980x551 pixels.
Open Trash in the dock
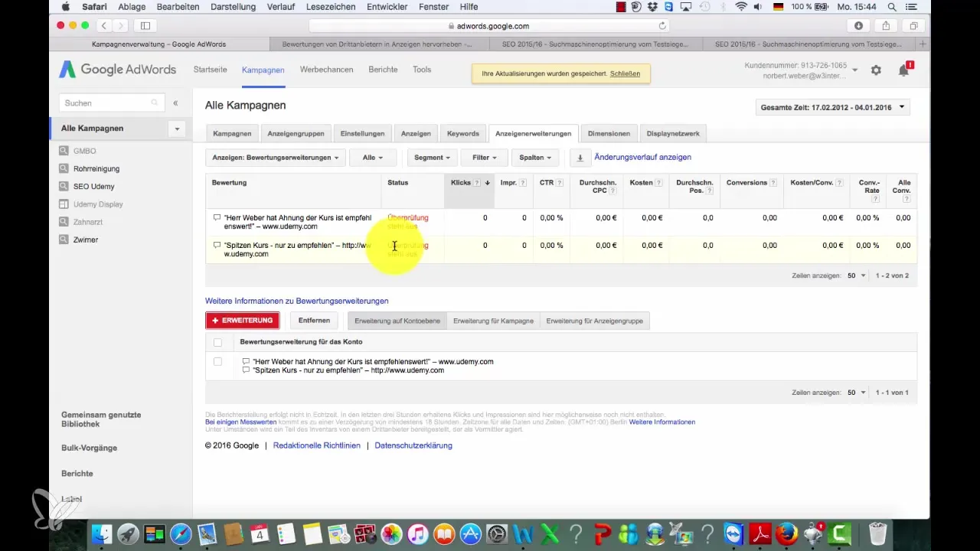pos(878,533)
